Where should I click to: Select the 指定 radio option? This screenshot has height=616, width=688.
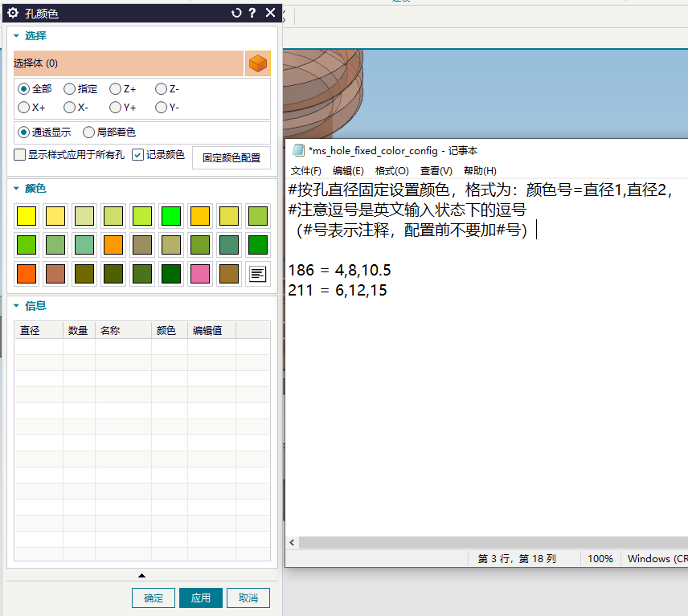click(69, 89)
